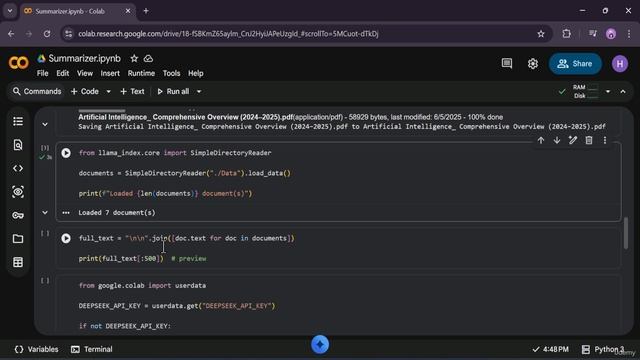The width and height of the screenshot is (640, 360).
Task: Open Chrome three-dot menu
Action: click(629, 34)
